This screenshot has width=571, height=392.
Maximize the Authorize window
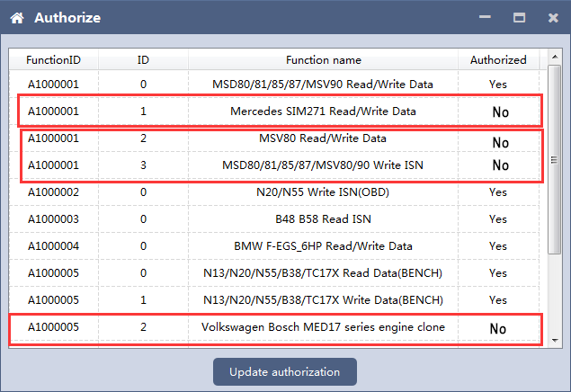click(519, 17)
